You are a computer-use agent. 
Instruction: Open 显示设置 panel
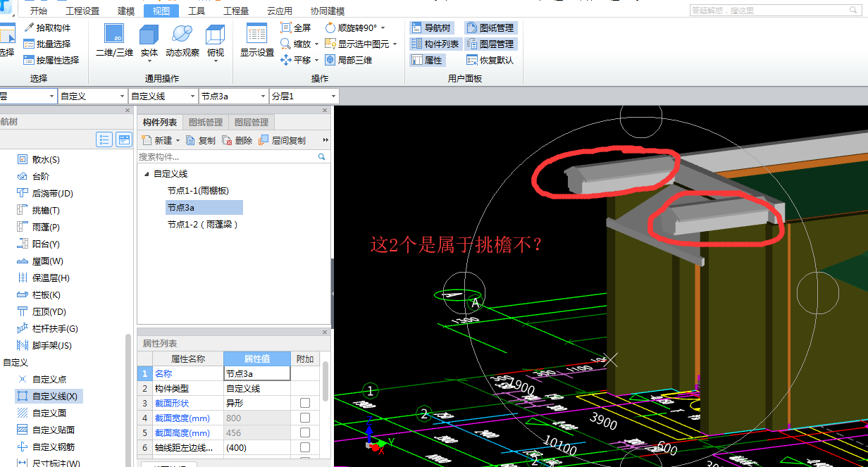click(257, 40)
